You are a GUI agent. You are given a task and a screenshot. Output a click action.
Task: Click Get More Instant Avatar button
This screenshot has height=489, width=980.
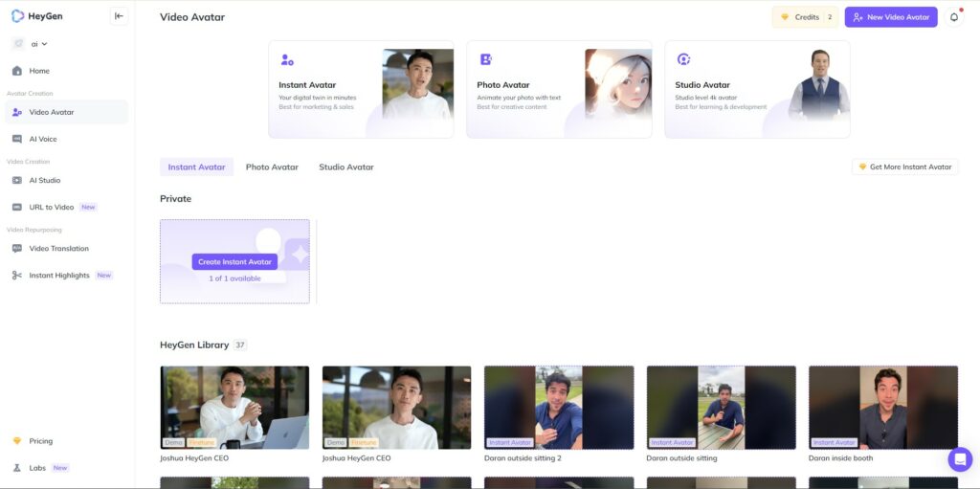pos(905,167)
